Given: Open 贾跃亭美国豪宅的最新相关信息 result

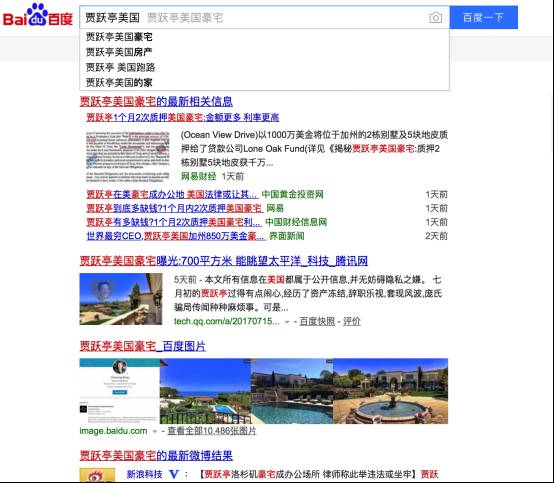Looking at the screenshot, I should (x=156, y=101).
